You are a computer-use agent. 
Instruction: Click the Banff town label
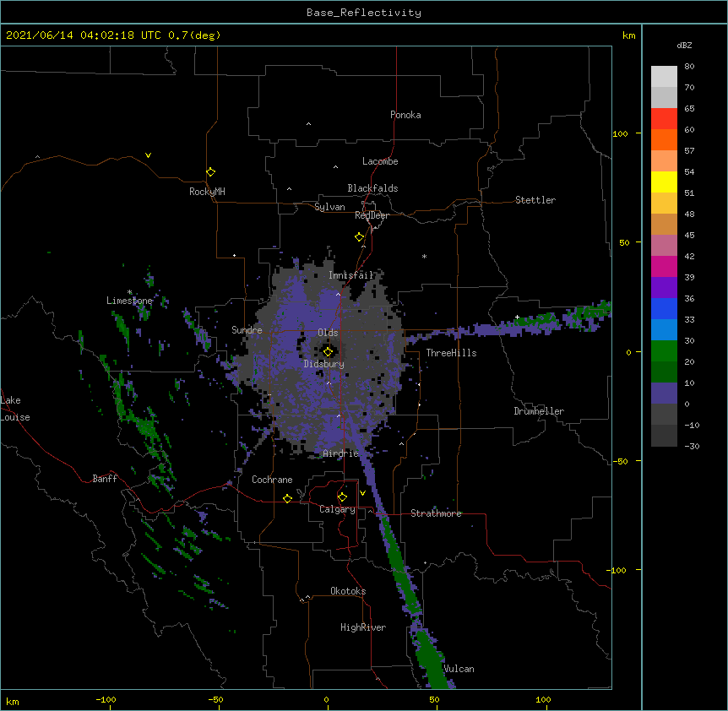pyautogui.click(x=105, y=479)
